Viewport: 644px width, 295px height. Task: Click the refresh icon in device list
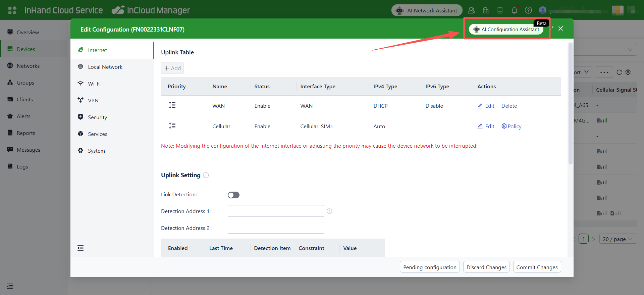tap(619, 72)
